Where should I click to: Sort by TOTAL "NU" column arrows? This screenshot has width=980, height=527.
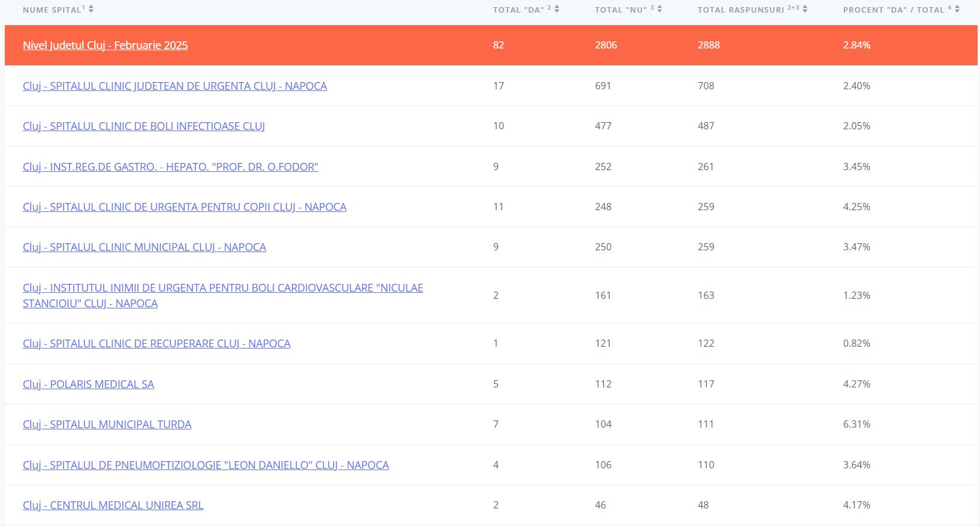pos(659,10)
